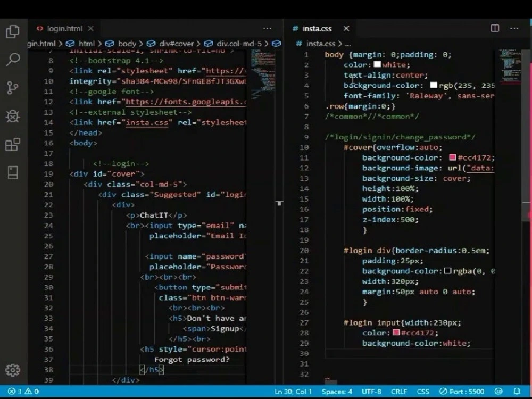Click the rgb(235 color swatch on line 4
532x399 pixels.
[434, 85]
